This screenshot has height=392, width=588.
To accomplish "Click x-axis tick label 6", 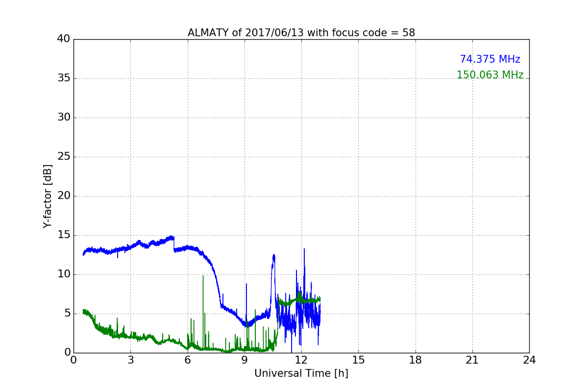I will [188, 360].
